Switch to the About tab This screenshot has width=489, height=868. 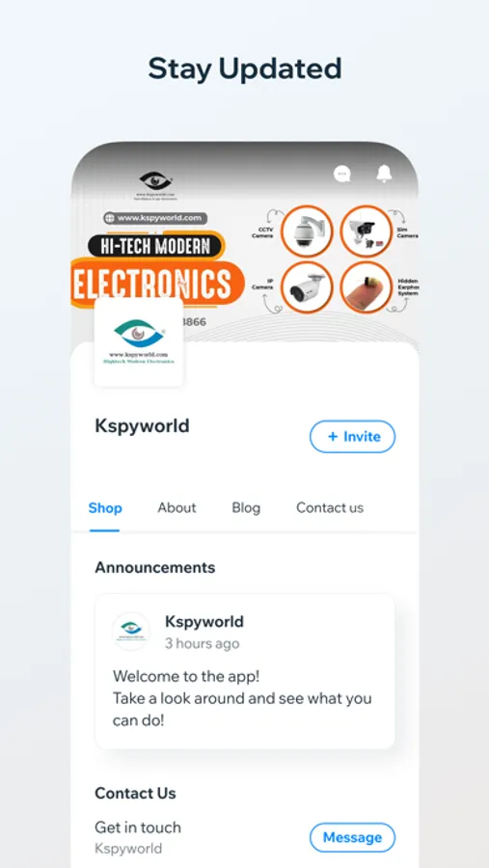pyautogui.click(x=177, y=507)
